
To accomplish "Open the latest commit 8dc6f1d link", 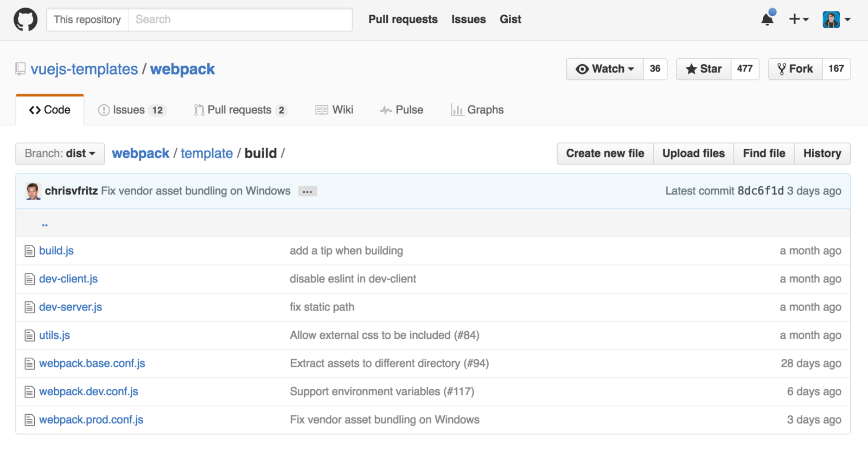I will 761,191.
